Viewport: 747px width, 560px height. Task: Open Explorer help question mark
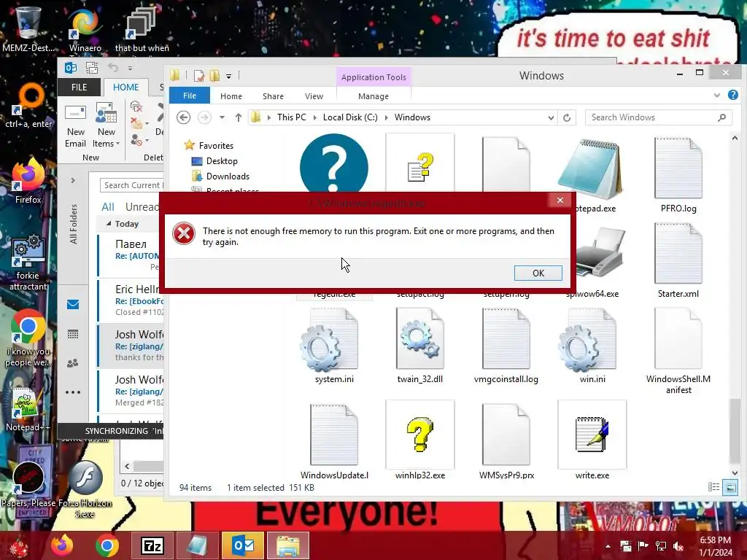pyautogui.click(x=732, y=96)
